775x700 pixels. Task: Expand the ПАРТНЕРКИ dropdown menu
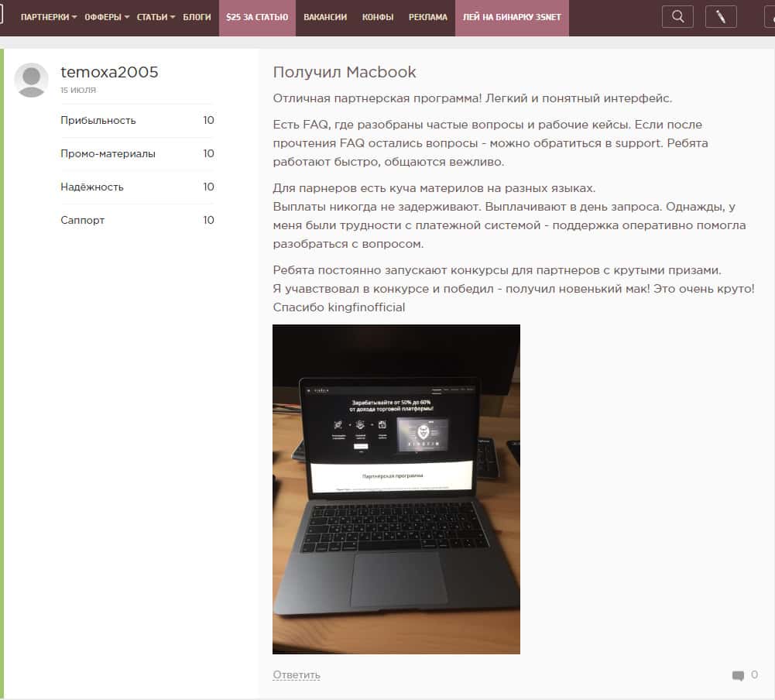tap(48, 17)
